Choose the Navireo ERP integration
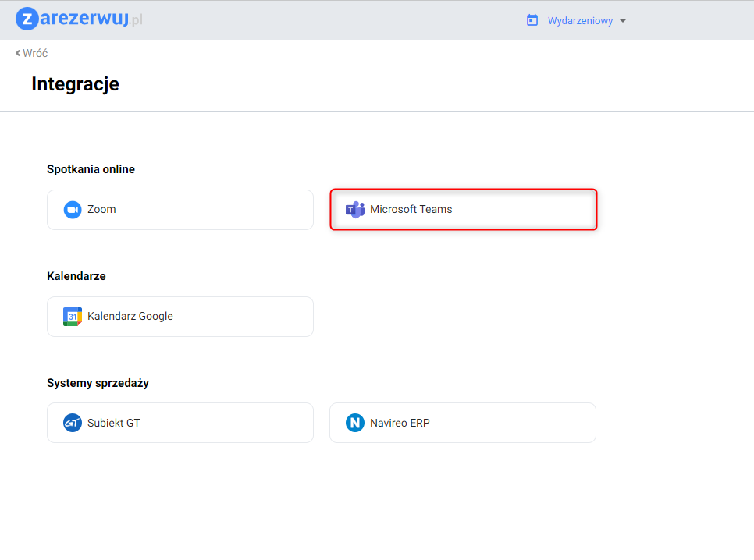Viewport: 754px width, 560px height. pos(463,423)
